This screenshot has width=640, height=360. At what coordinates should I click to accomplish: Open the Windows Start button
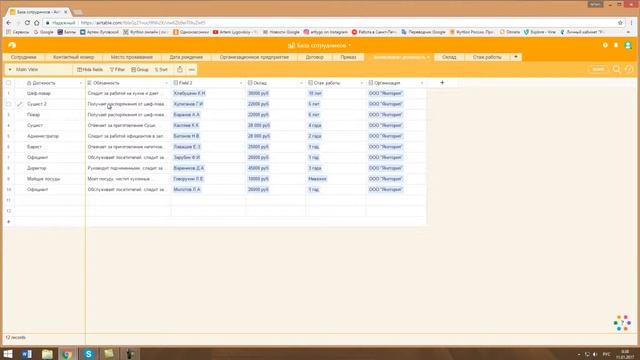click(8, 354)
